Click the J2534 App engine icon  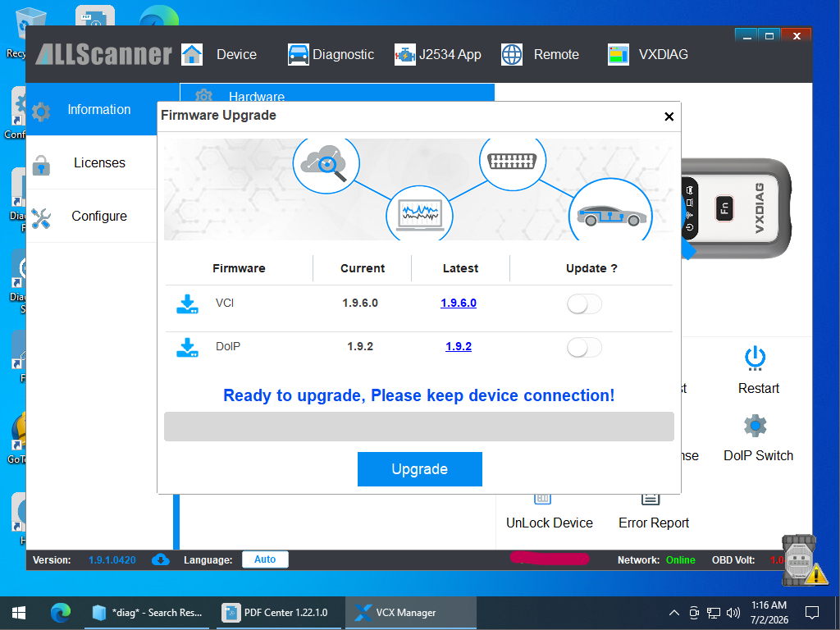[405, 55]
